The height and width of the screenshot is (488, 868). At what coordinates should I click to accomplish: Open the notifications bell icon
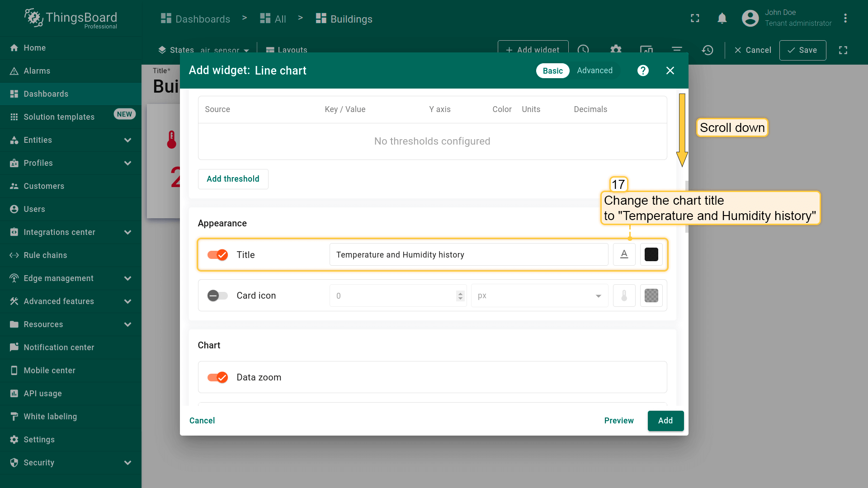pyautogui.click(x=722, y=19)
